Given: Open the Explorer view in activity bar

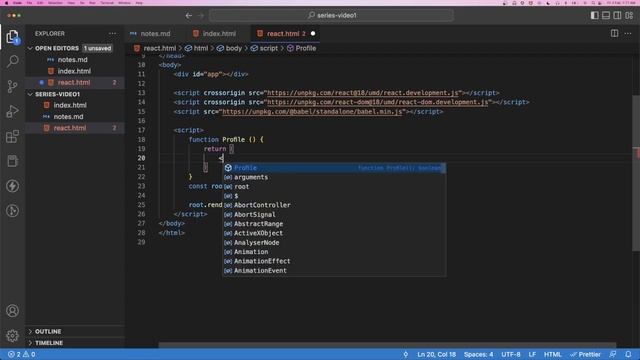Looking at the screenshot, I should point(12,37).
